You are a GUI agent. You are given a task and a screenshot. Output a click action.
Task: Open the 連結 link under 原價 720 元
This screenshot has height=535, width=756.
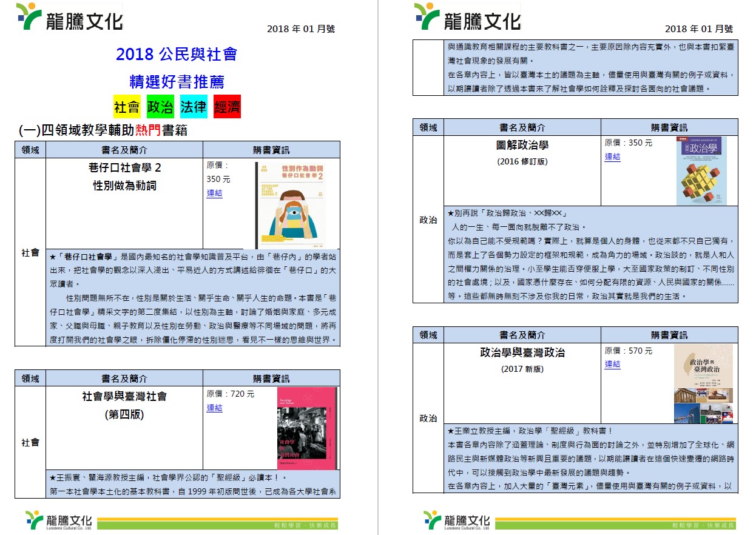pos(214,408)
